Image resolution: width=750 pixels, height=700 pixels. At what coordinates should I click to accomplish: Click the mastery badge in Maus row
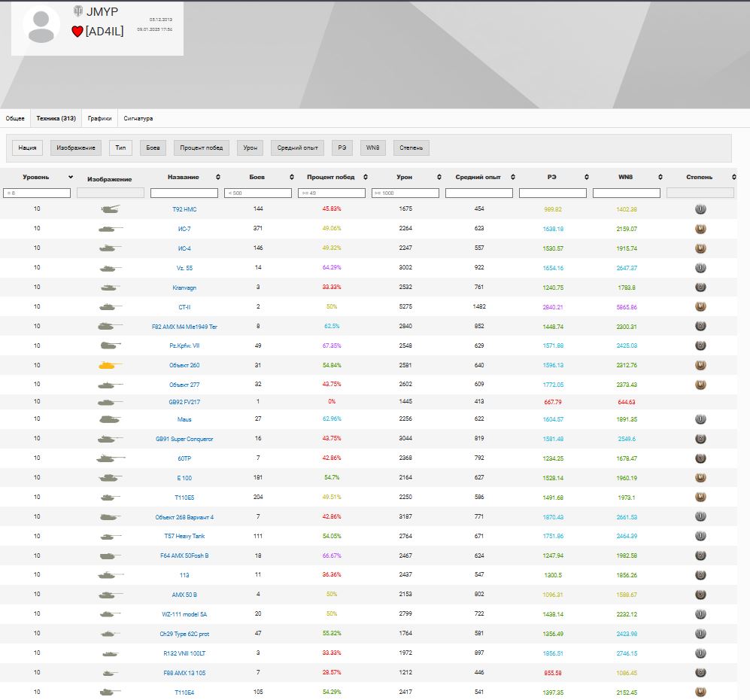[700, 419]
